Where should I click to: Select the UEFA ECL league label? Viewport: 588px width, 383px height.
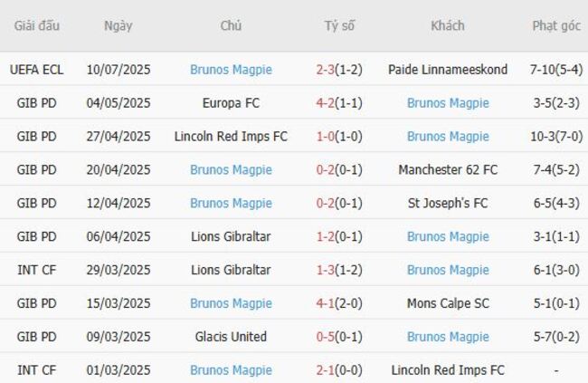click(x=36, y=69)
